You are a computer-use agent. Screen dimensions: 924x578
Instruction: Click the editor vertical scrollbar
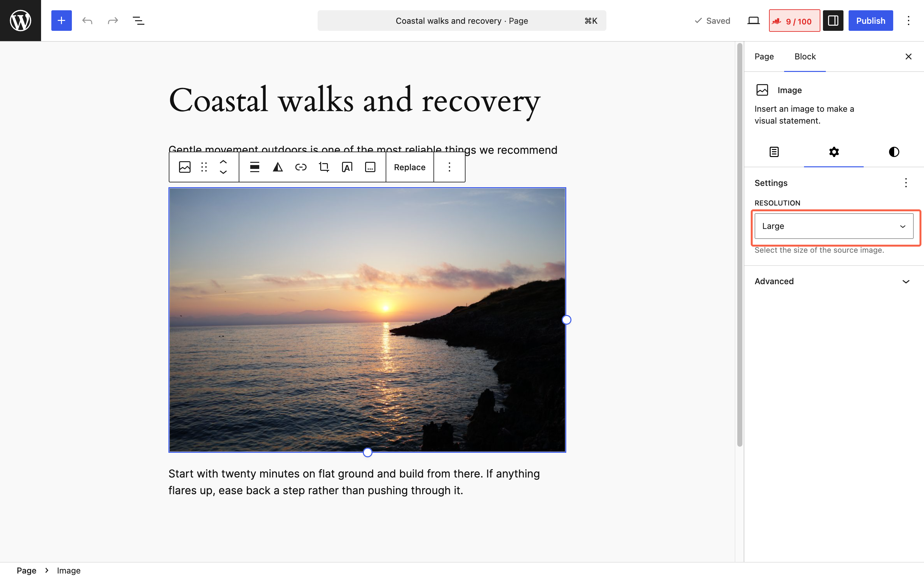click(739, 245)
